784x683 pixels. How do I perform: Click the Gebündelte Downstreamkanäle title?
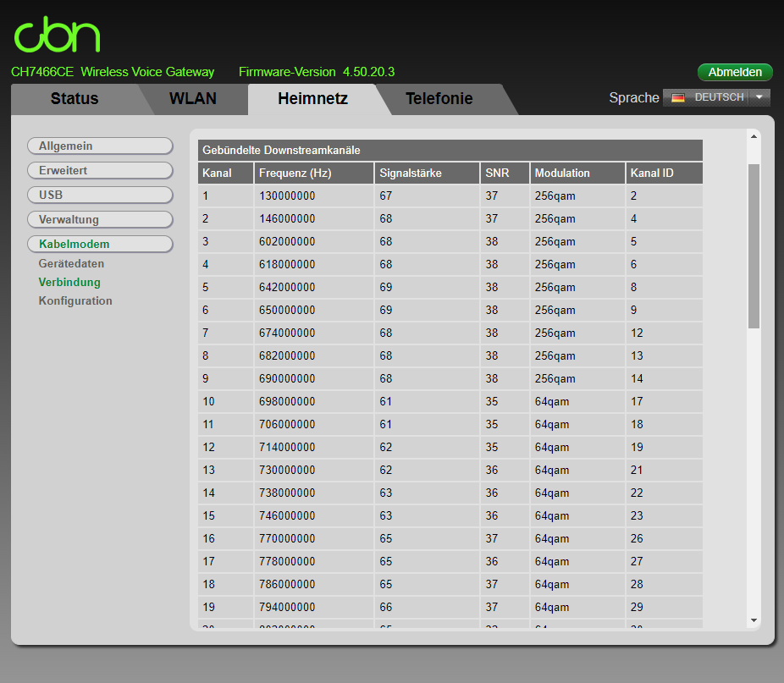point(281,150)
